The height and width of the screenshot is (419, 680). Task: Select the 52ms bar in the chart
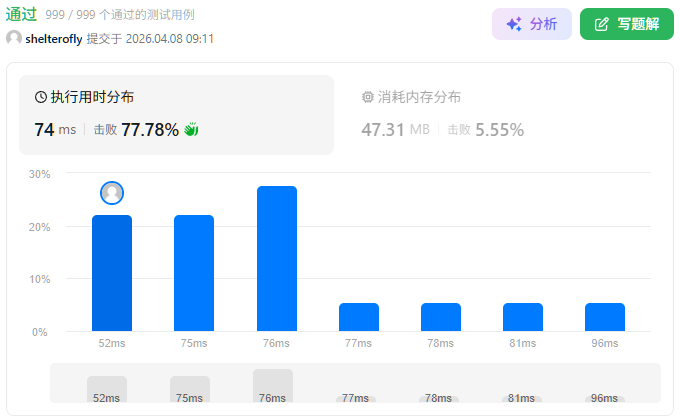coord(112,273)
